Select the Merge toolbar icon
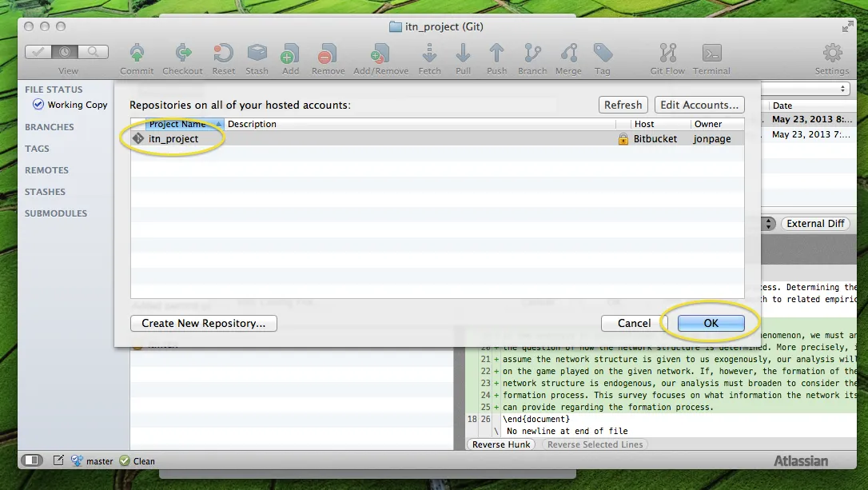The height and width of the screenshot is (490, 868). pos(568,56)
